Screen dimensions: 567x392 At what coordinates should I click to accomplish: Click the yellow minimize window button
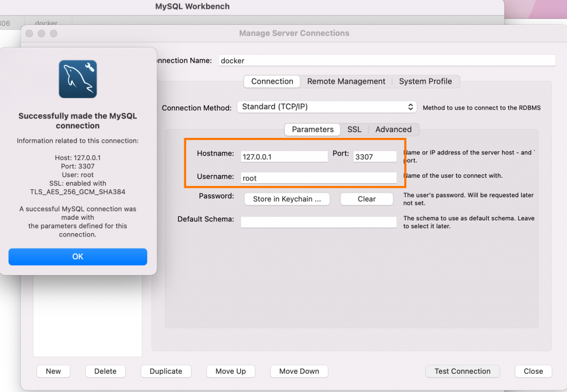click(41, 34)
